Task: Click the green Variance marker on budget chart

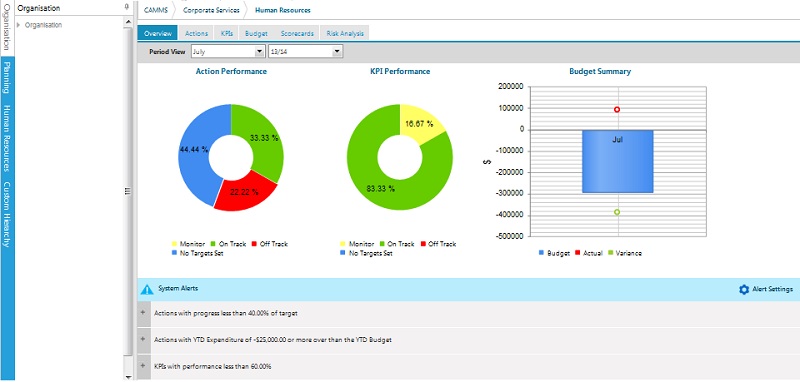Action: (x=617, y=212)
